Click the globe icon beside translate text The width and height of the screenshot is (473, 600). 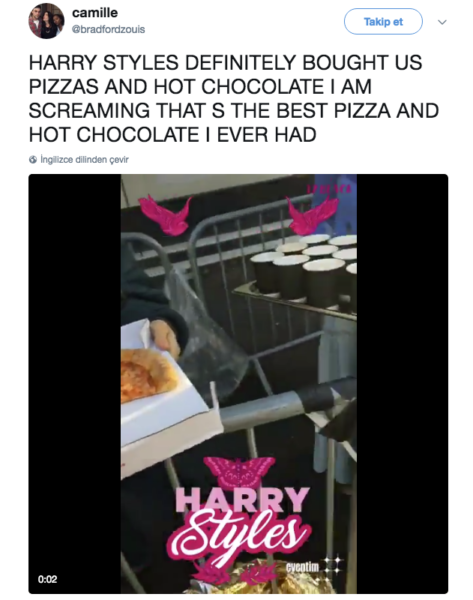pos(33,160)
